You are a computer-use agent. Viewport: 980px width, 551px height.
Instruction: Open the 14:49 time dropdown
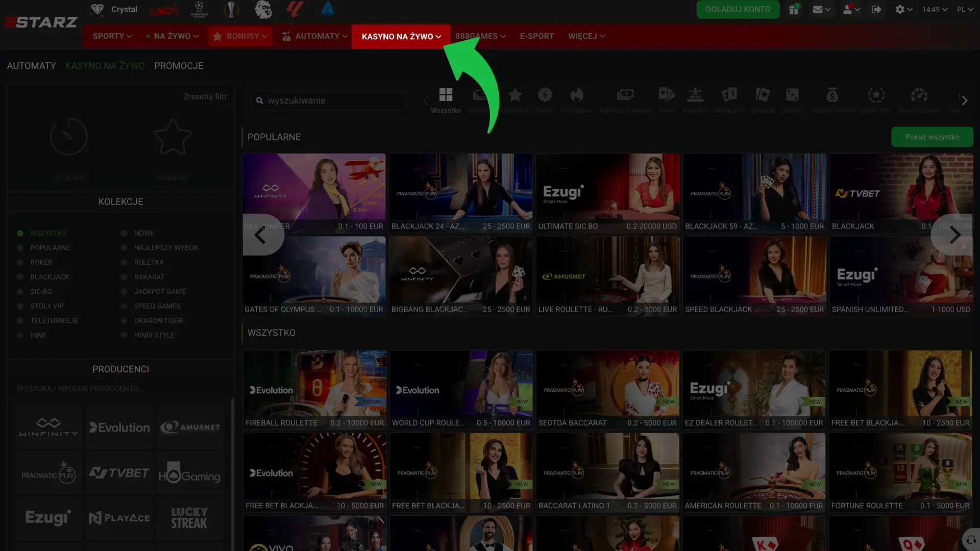935,9
